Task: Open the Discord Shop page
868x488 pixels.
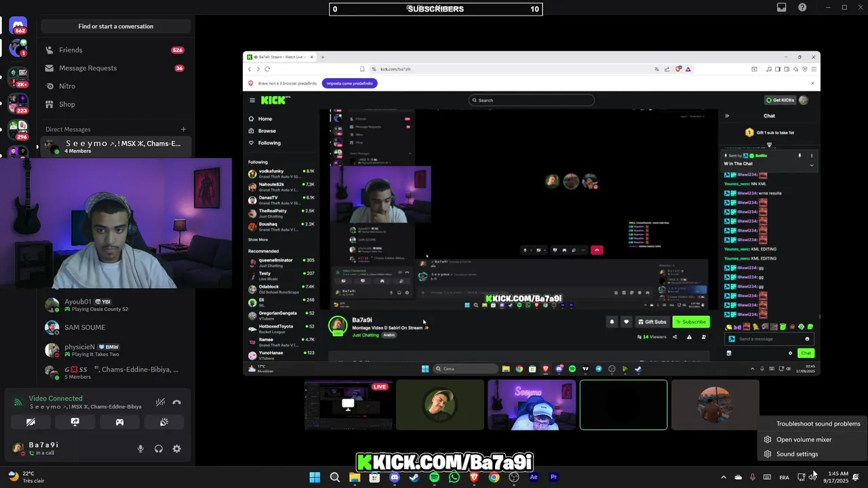Action: tap(115, 104)
